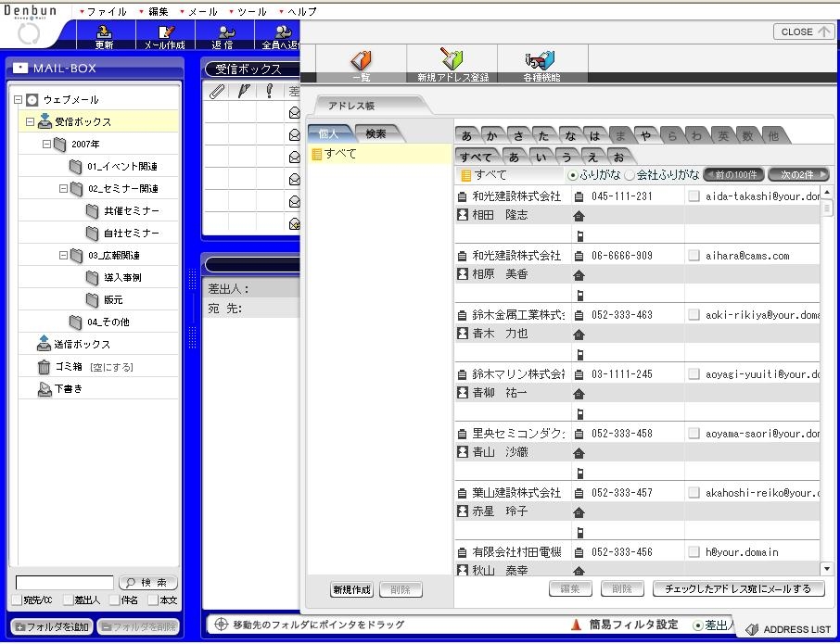Click the address list scrollbar thumb

[x=827, y=208]
